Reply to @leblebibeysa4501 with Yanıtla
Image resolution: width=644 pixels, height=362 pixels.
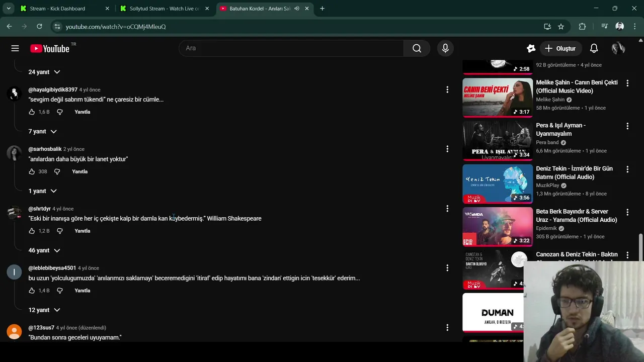(x=83, y=291)
